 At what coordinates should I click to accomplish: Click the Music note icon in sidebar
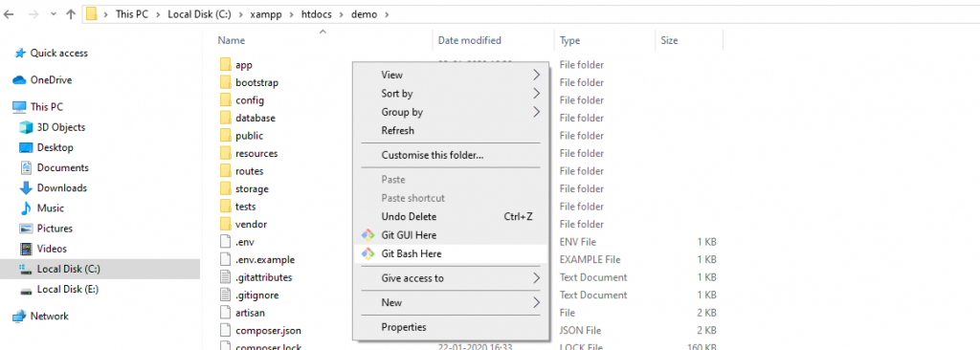coord(26,208)
